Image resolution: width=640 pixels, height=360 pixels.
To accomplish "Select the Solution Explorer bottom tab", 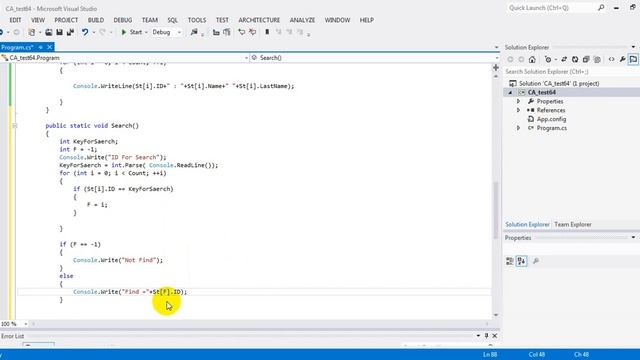I will coord(527,224).
